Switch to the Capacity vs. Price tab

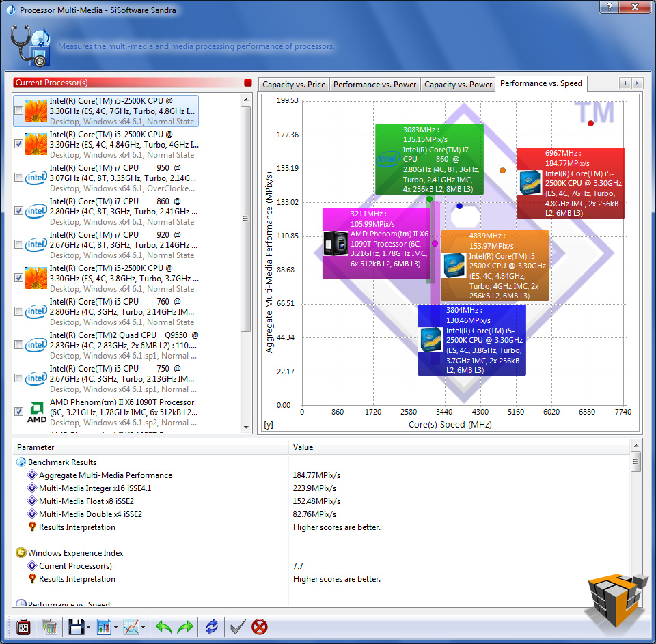coord(294,85)
